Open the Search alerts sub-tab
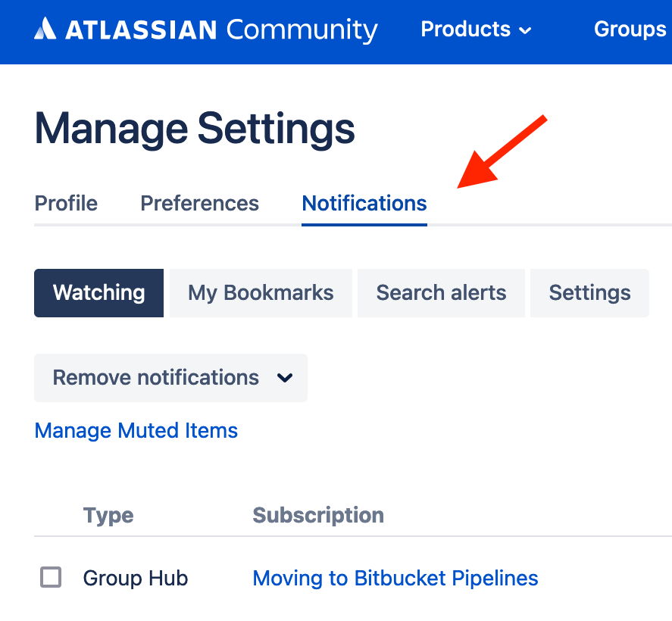The width and height of the screenshot is (672, 621). [x=441, y=293]
